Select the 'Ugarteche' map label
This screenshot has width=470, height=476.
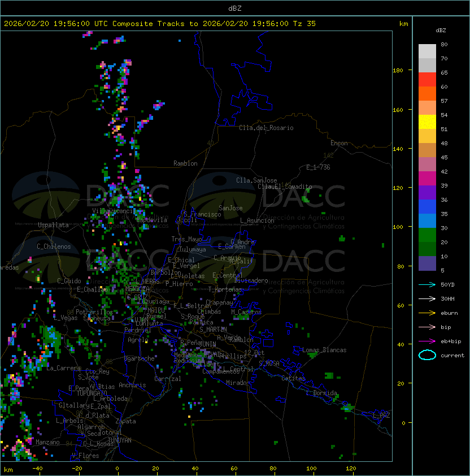[x=140, y=358]
